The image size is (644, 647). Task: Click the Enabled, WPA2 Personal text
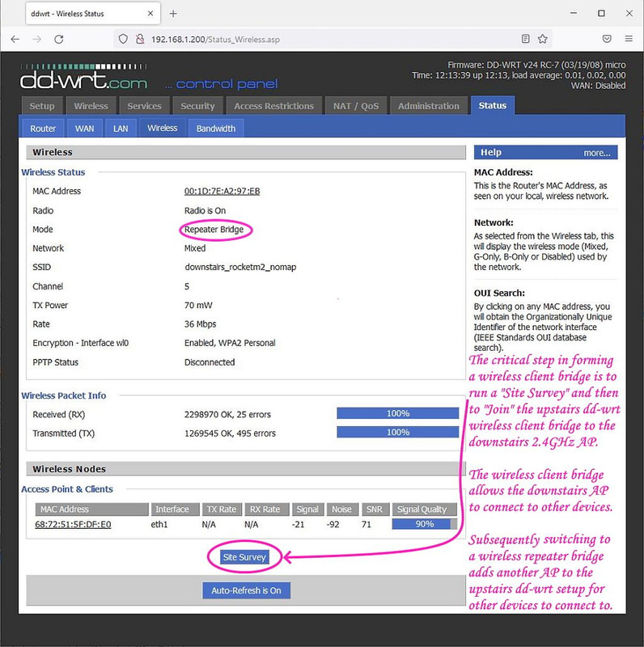tap(230, 343)
